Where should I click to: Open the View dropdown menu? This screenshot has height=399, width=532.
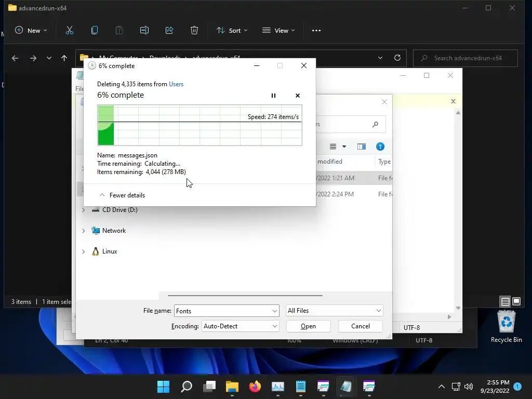pos(278,30)
